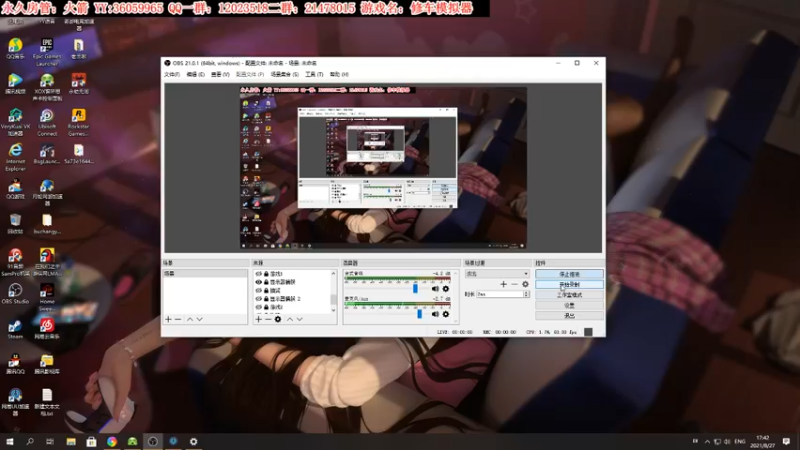This screenshot has width=800, height=450.
Task: Open File Explorer from the taskbar
Action: 71,441
